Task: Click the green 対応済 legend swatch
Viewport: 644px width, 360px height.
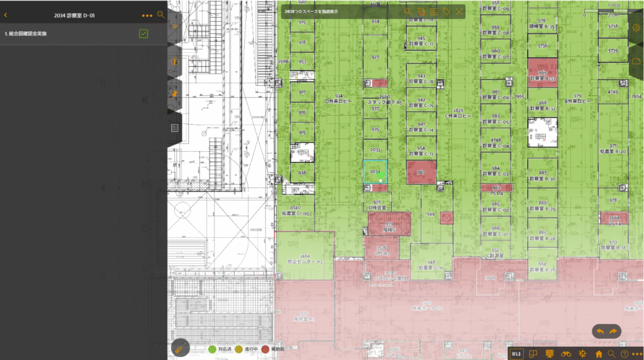Action: pos(213,349)
